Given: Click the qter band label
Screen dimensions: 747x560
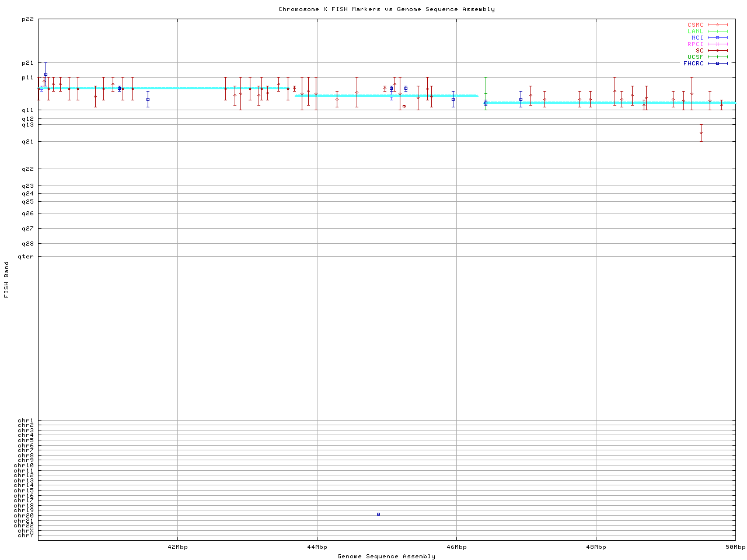Looking at the screenshot, I should (26, 257).
